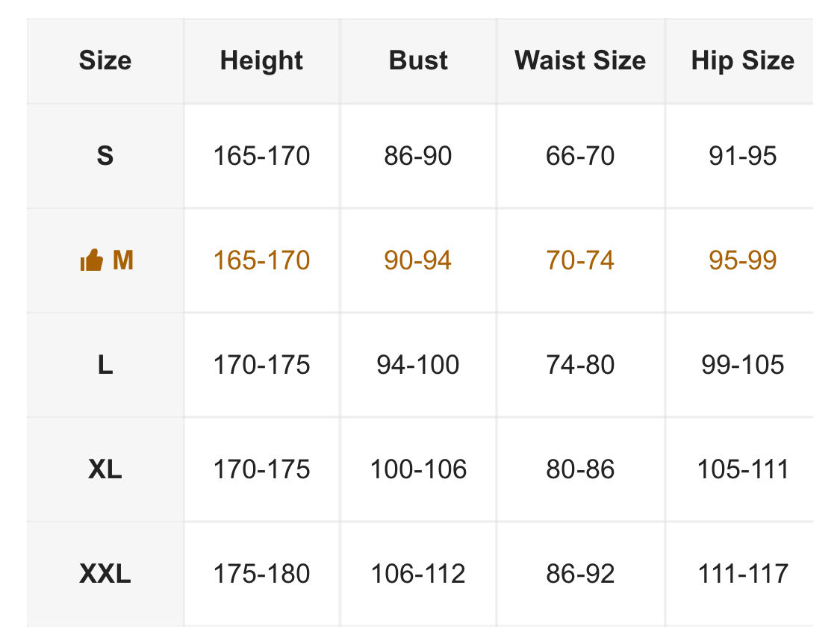Click the 90-94 bust value for M
This screenshot has height=638, width=840.
418,260
